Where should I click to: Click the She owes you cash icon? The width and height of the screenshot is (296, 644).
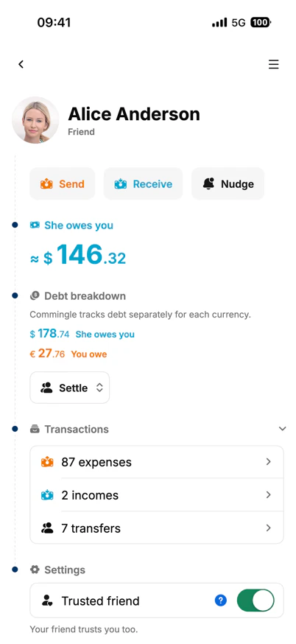tap(35, 225)
